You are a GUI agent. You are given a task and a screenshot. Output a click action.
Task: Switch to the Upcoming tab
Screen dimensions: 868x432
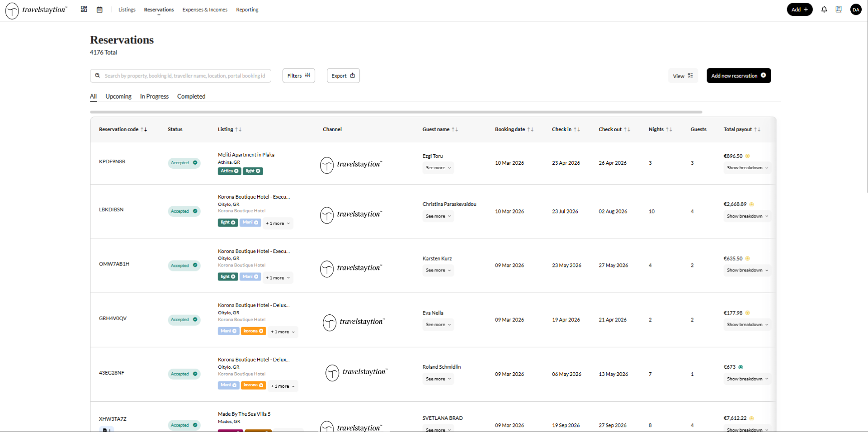pos(118,96)
